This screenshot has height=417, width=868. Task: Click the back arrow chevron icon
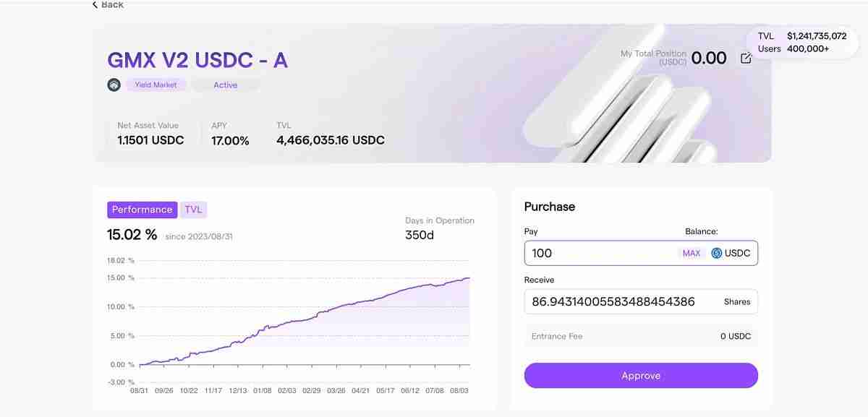(x=95, y=4)
